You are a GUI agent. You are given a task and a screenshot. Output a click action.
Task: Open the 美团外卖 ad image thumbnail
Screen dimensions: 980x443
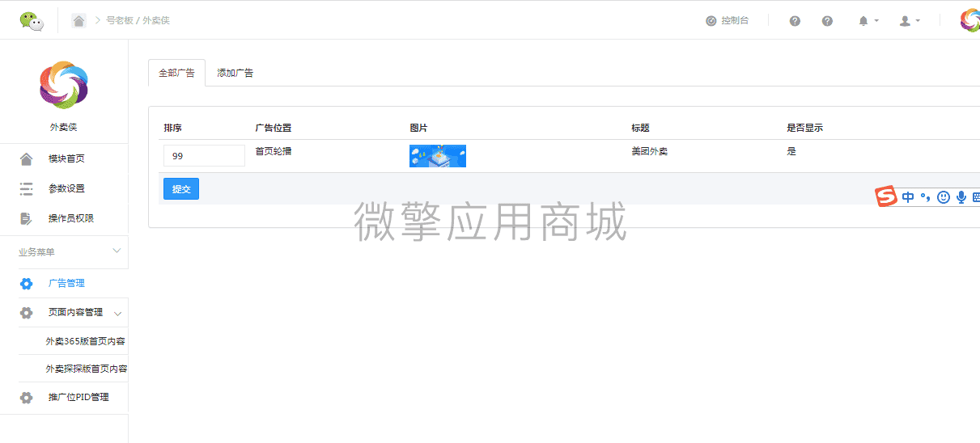point(438,156)
